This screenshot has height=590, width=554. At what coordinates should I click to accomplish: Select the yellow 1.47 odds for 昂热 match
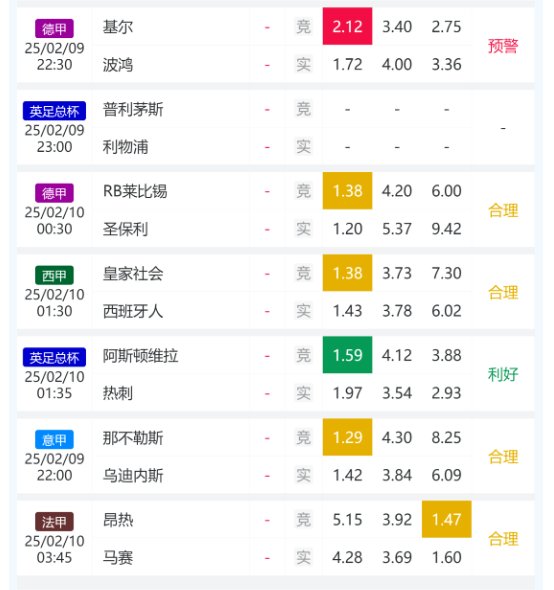tap(446, 519)
